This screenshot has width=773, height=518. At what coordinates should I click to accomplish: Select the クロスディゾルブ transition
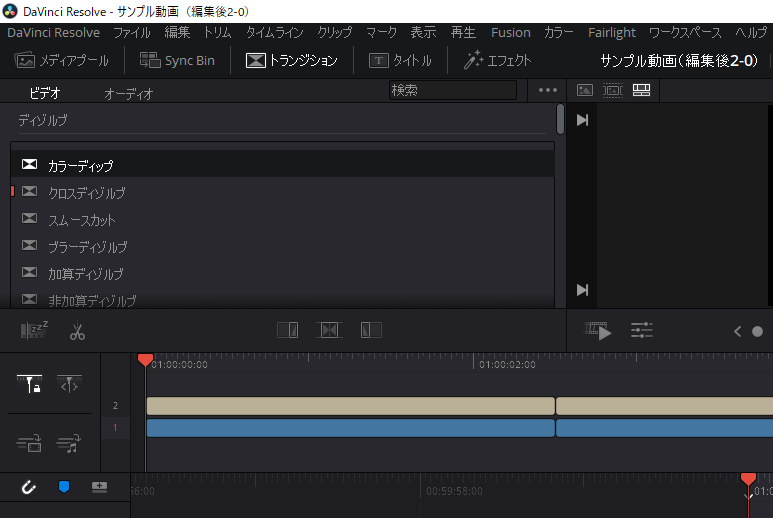282,192
